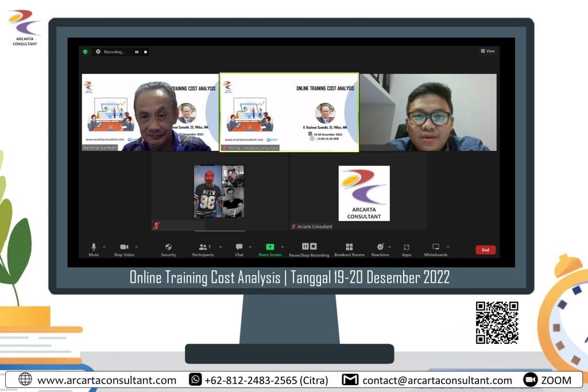Expand the arrow next to Share Screen
Viewport: 588px width, 392px height.
tap(282, 247)
